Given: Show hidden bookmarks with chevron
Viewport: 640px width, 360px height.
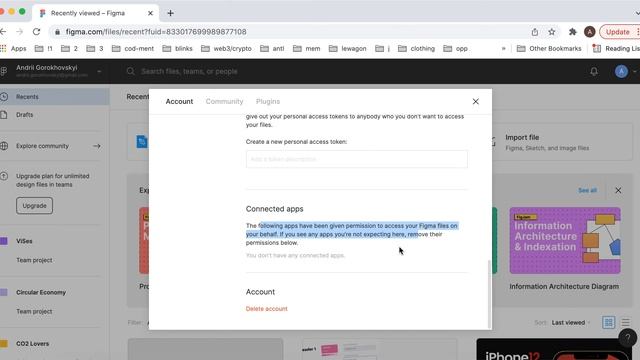Looking at the screenshot, I should click(503, 49).
